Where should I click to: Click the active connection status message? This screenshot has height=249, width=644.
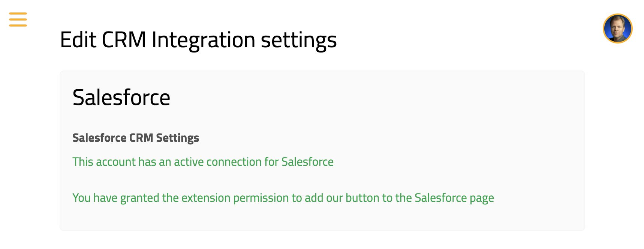[203, 162]
